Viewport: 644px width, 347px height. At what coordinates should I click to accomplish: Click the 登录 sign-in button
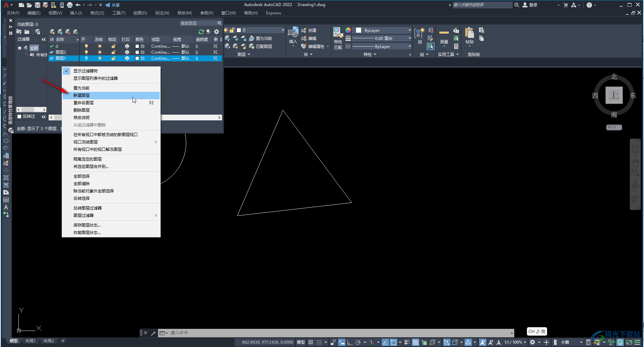(x=530, y=5)
